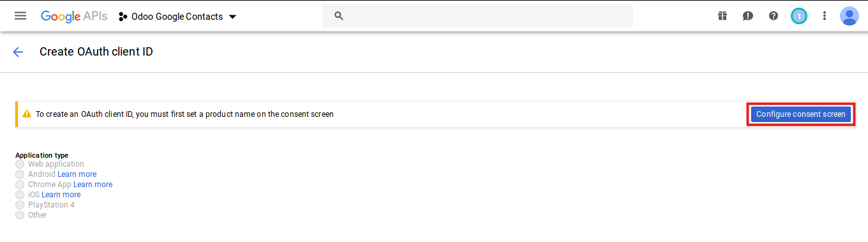Viewport: 868px width, 242px height.
Task: Open the hamburger navigation menu
Action: coord(20,16)
